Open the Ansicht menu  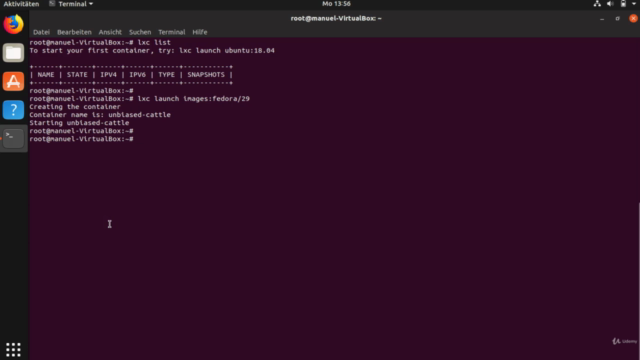(x=110, y=32)
